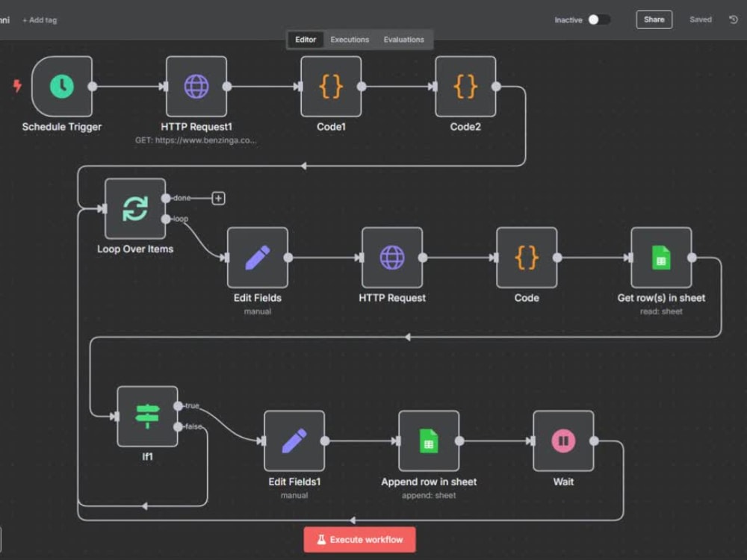Switch to the Editor tab
Viewport: 747px width, 560px height.
pyautogui.click(x=306, y=40)
